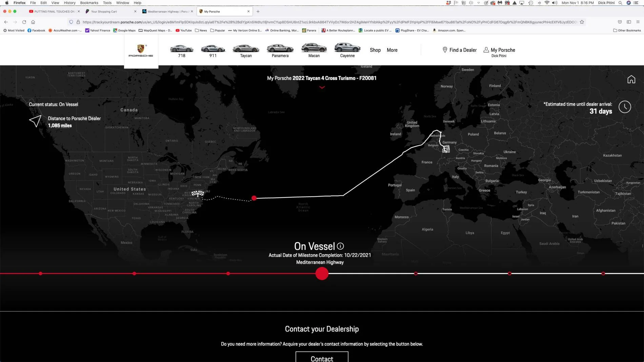
Task: Open Most Visited bookmarks folder
Action: point(14,30)
